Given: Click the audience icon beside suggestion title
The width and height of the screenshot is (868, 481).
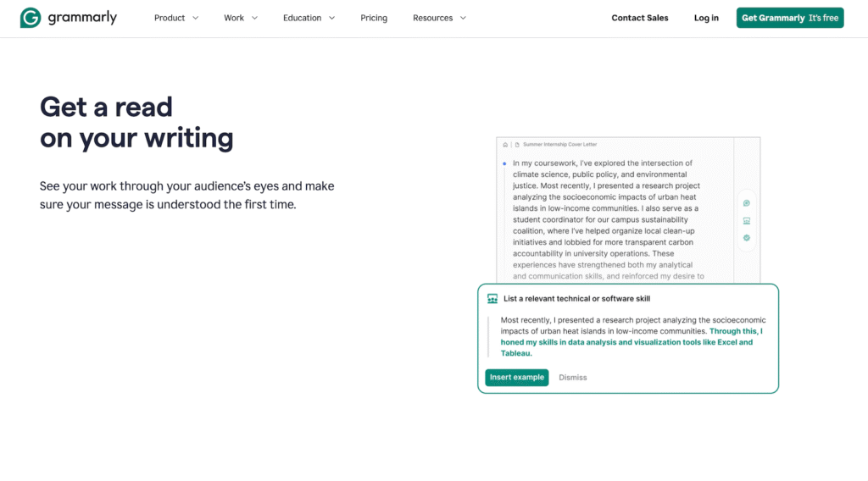Looking at the screenshot, I should point(492,299).
